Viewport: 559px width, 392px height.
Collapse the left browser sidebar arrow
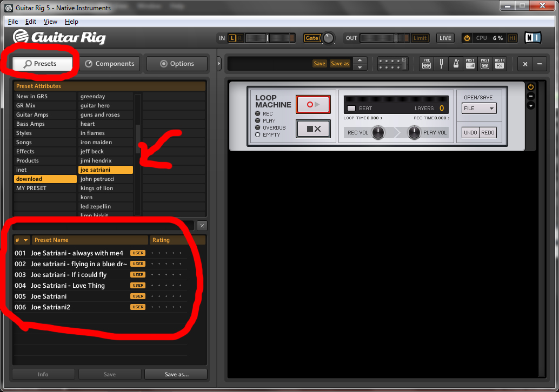coord(219,64)
